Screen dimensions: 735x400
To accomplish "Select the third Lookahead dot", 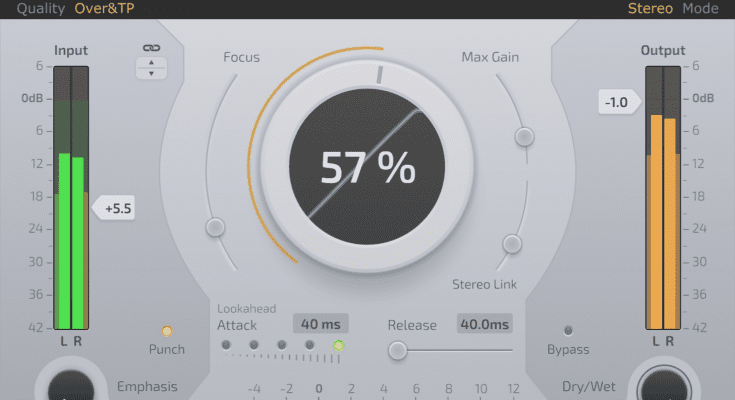I will [x=282, y=346].
